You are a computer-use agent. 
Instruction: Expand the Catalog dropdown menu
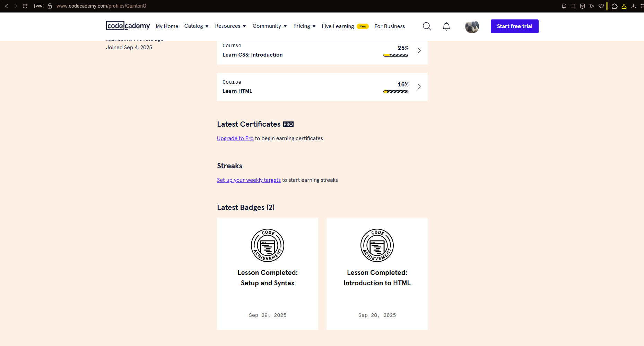click(196, 26)
